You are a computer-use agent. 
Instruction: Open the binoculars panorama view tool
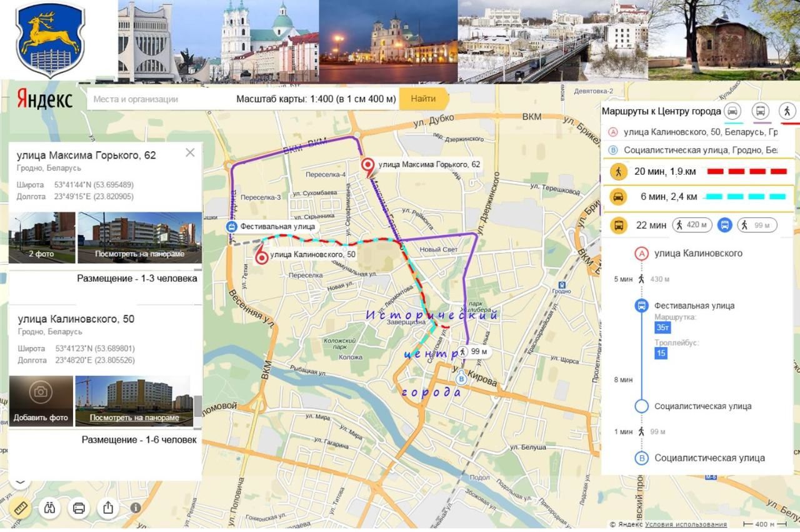pyautogui.click(x=49, y=508)
